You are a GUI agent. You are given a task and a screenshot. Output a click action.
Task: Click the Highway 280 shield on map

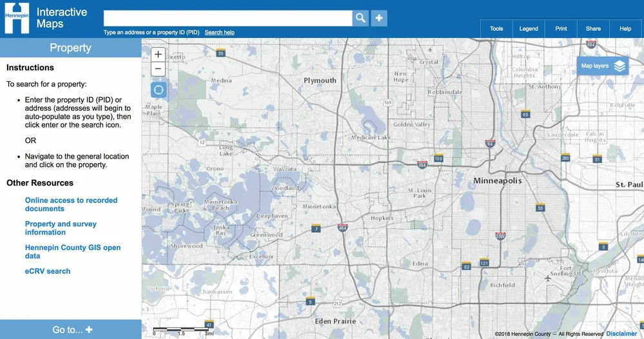tap(565, 157)
